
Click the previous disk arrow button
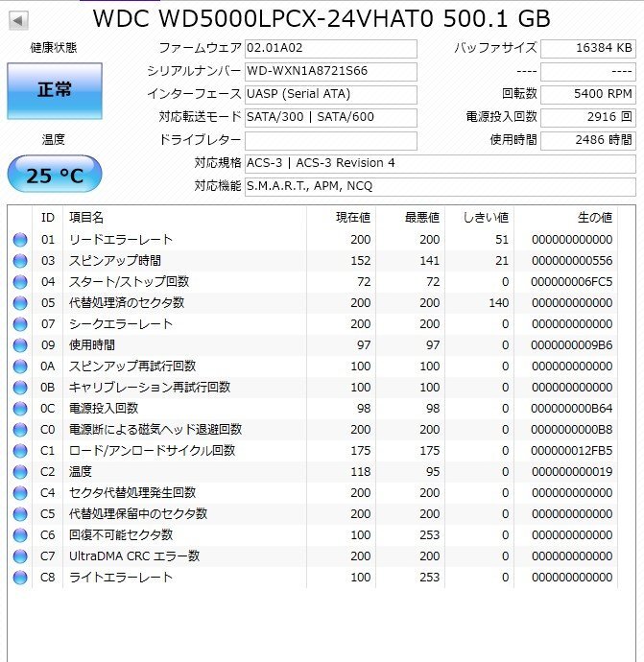tap(18, 20)
